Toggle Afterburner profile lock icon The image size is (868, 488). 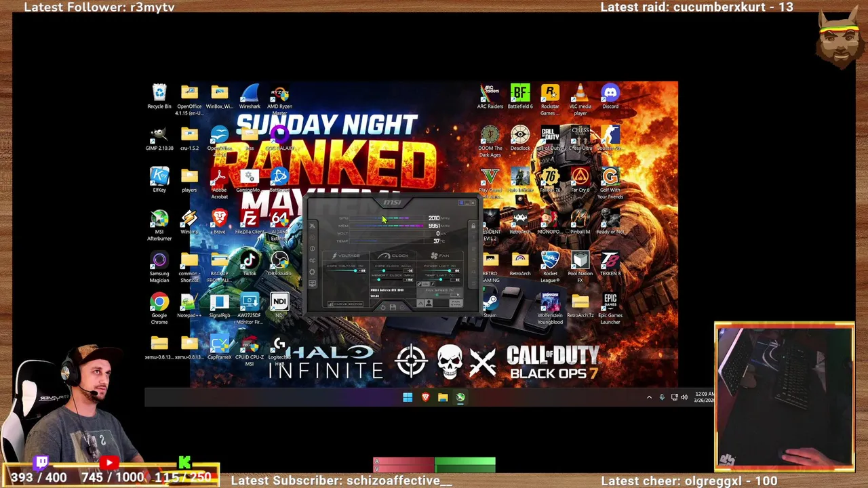473,226
